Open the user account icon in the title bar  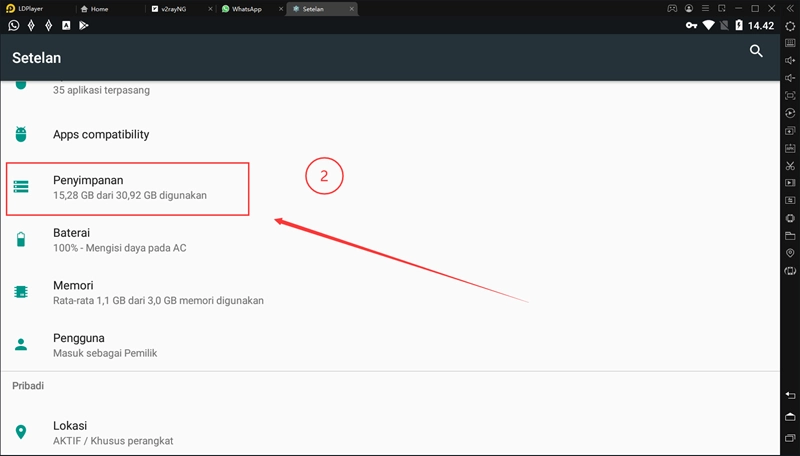[x=689, y=9]
